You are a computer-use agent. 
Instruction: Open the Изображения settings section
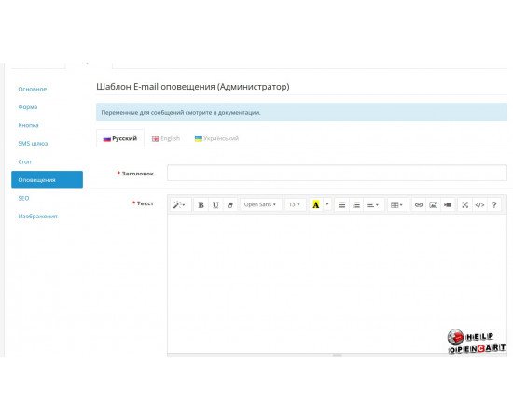[x=37, y=216]
